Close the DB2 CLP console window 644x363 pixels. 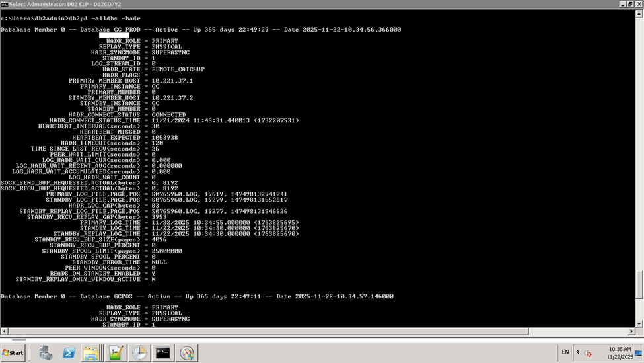coord(638,4)
